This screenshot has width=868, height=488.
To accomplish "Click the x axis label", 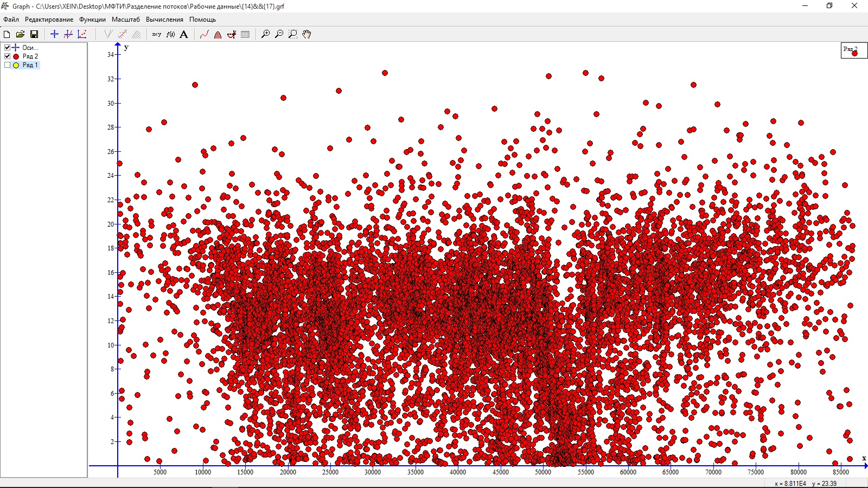I will click(864, 458).
